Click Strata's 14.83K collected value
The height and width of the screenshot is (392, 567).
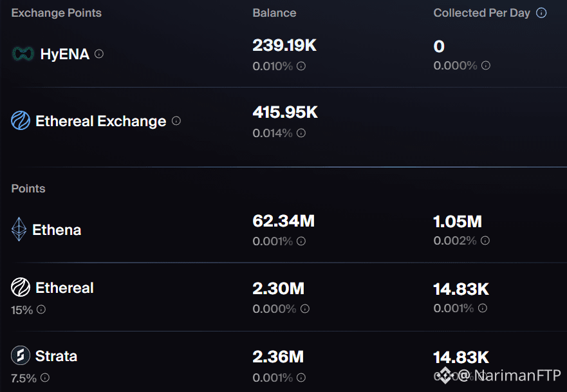click(461, 358)
